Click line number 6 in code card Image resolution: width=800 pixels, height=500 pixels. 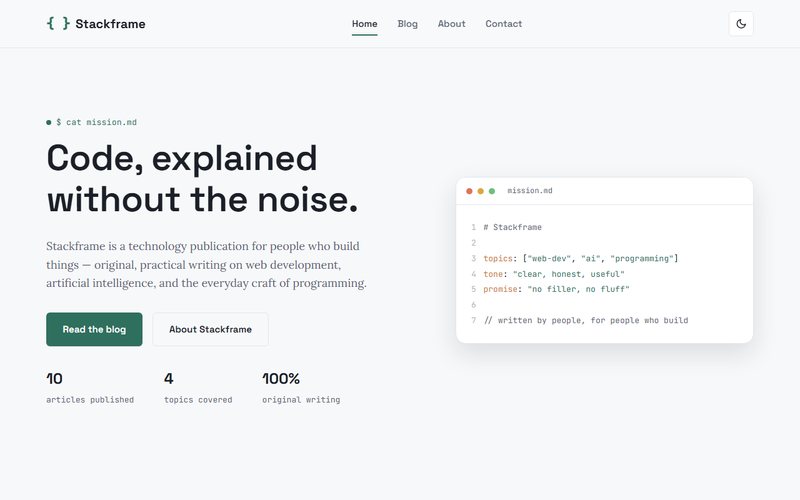click(x=473, y=305)
